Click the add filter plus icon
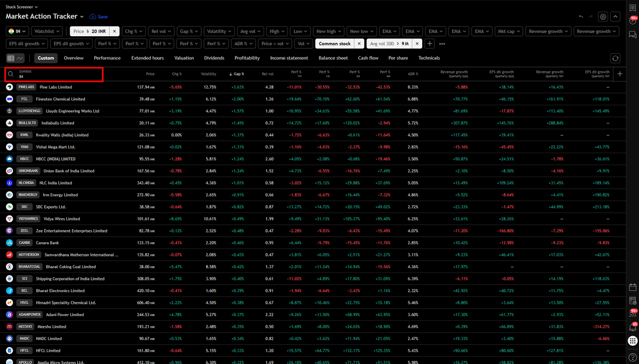The image size is (639, 364). [429, 44]
